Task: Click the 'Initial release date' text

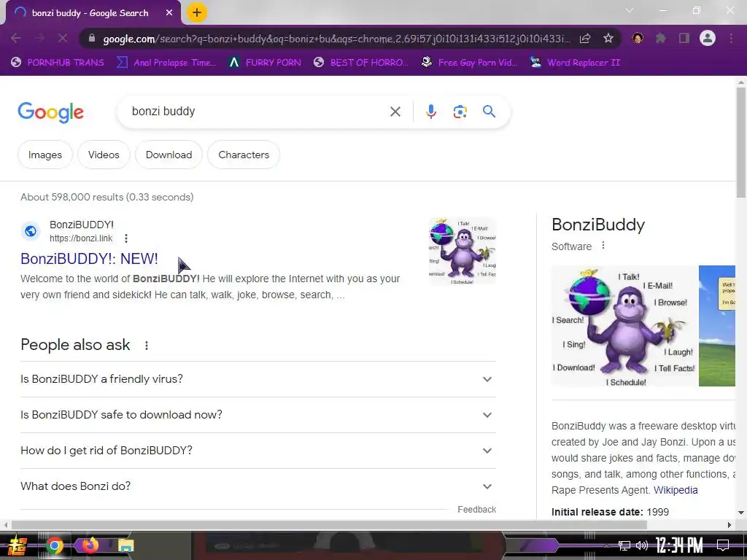Action: tap(597, 512)
